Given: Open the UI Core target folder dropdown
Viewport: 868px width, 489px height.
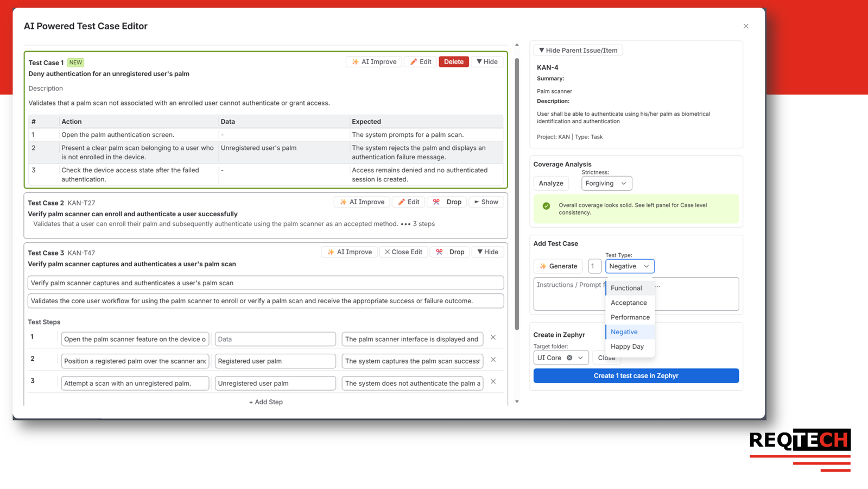Looking at the screenshot, I should coord(580,358).
